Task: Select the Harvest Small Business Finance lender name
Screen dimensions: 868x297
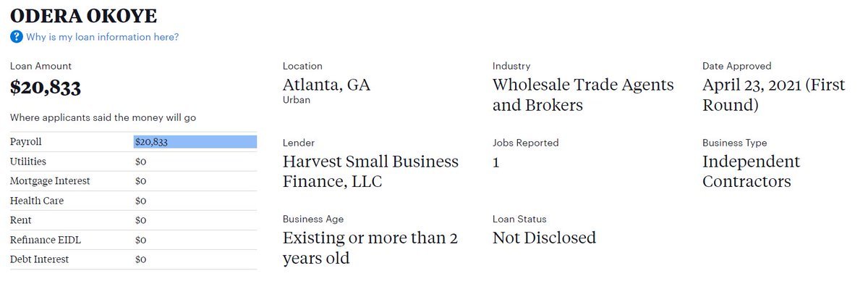Action: [x=370, y=171]
